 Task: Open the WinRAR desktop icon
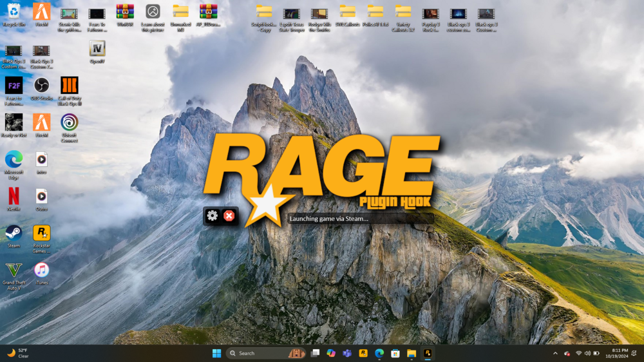click(125, 15)
